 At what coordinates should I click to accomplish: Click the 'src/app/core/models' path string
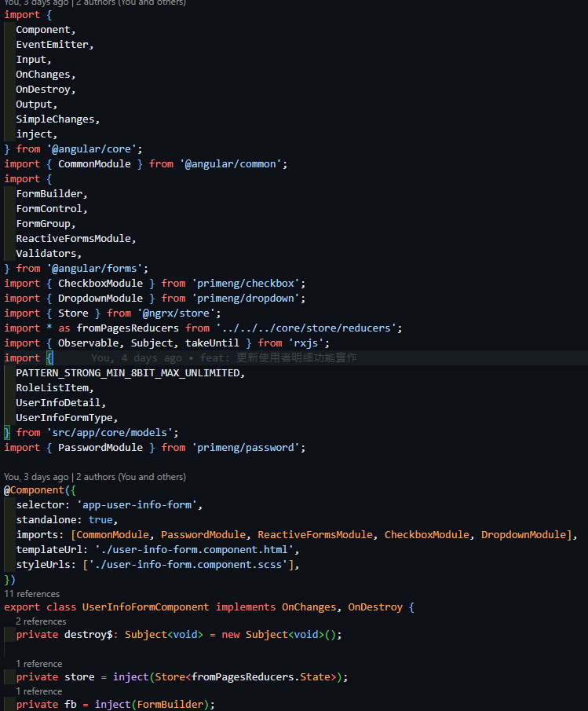[110, 433]
